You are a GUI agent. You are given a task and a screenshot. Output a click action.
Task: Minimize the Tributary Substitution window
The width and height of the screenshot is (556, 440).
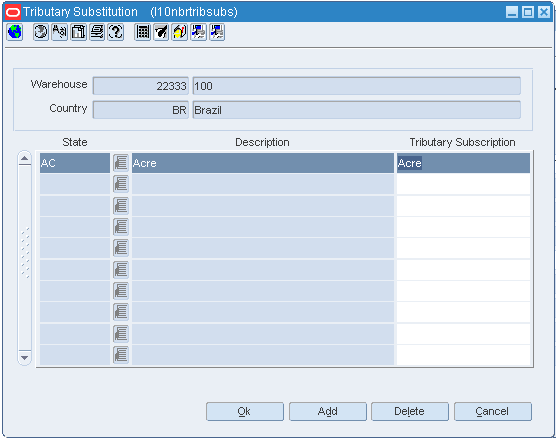[x=512, y=12]
